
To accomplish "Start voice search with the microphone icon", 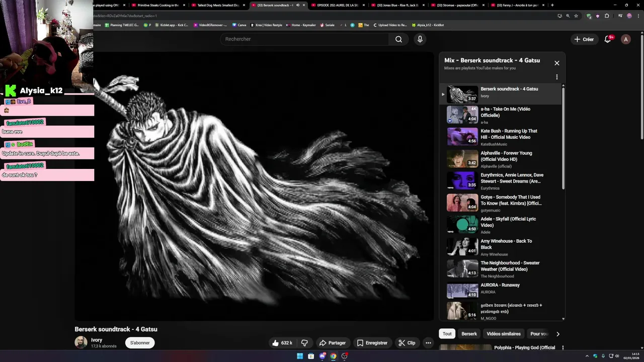I will point(420,39).
